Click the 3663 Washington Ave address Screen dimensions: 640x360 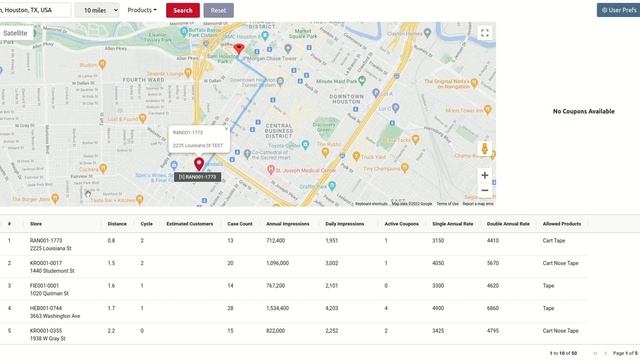55,316
